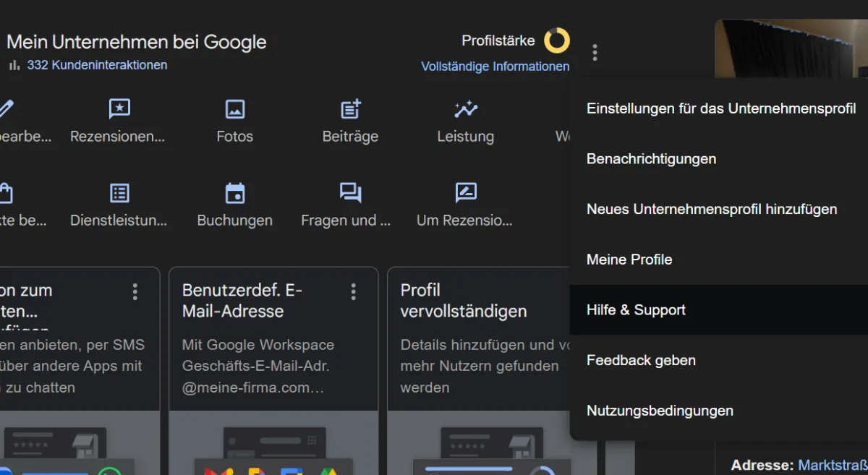The width and height of the screenshot is (868, 475).
Task: Open the Fotos image icon
Action: click(x=235, y=109)
